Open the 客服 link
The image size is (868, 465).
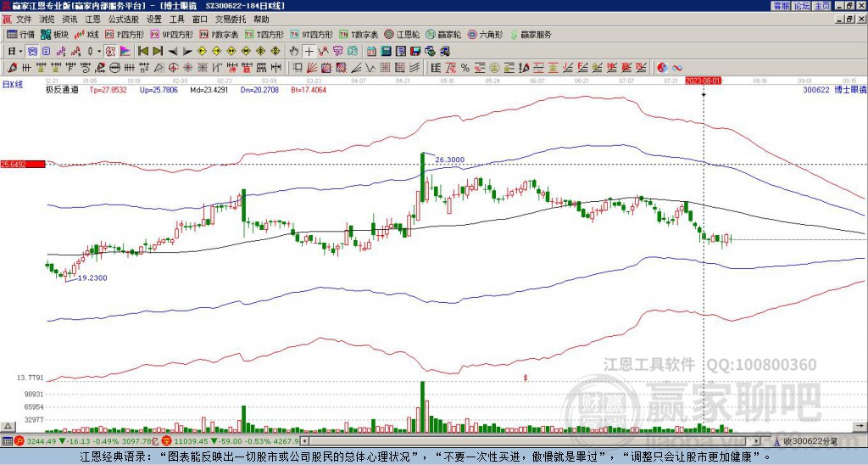coord(782,6)
